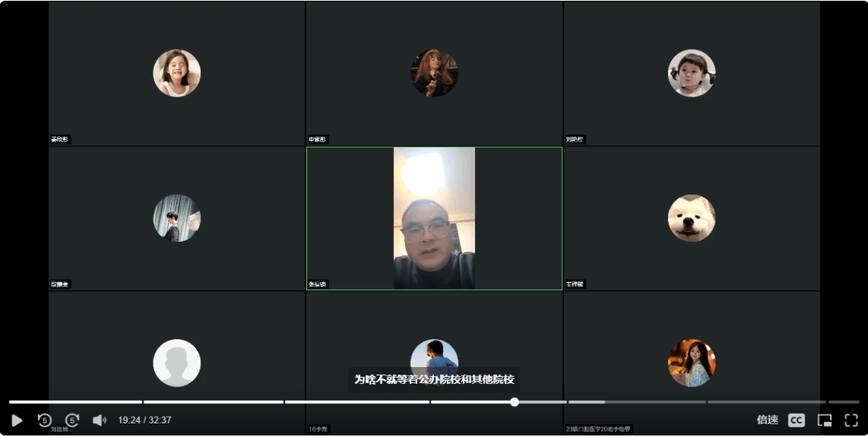Click the violin player avatar
Screen dimensions: 868x437
pos(434,73)
